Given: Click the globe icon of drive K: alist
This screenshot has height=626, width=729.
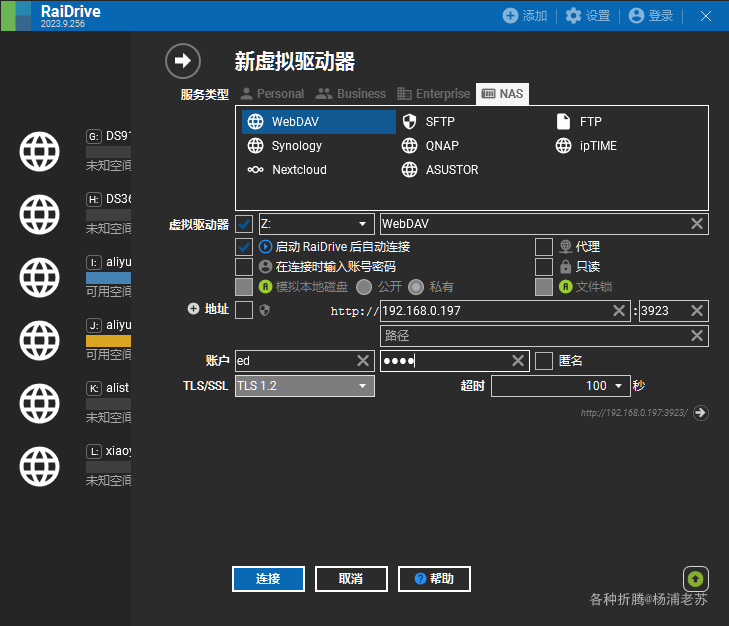Looking at the screenshot, I should tap(40, 404).
